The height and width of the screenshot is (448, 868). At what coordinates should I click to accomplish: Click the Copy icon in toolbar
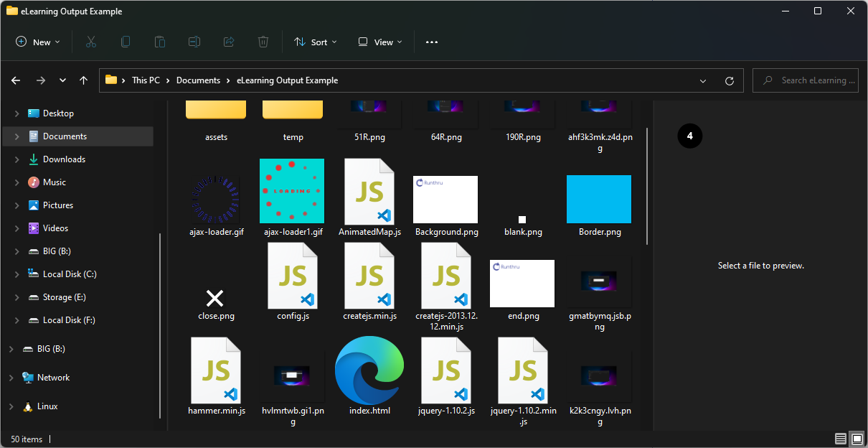[126, 42]
